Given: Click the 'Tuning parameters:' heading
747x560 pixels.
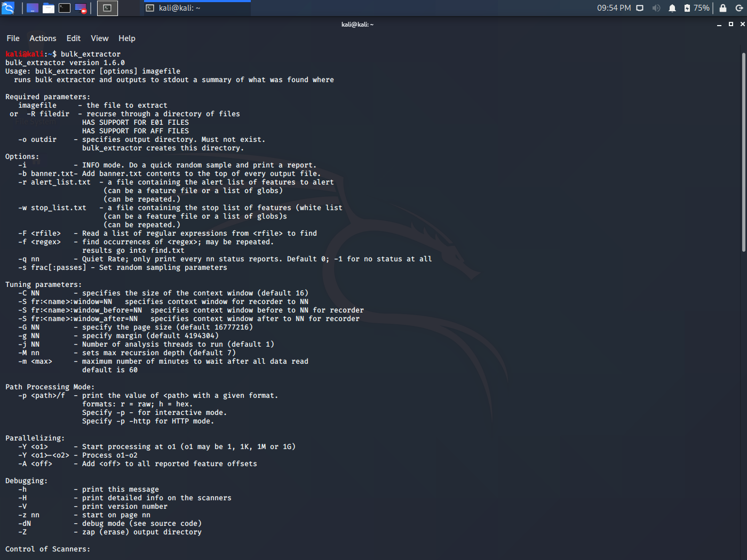Looking at the screenshot, I should point(44,284).
